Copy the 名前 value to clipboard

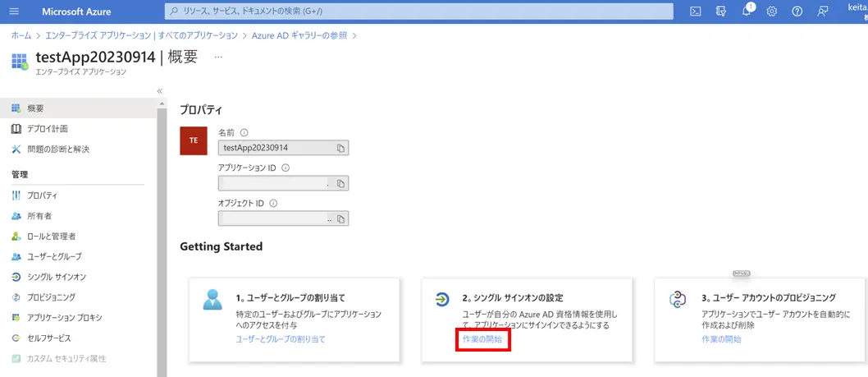[341, 149]
